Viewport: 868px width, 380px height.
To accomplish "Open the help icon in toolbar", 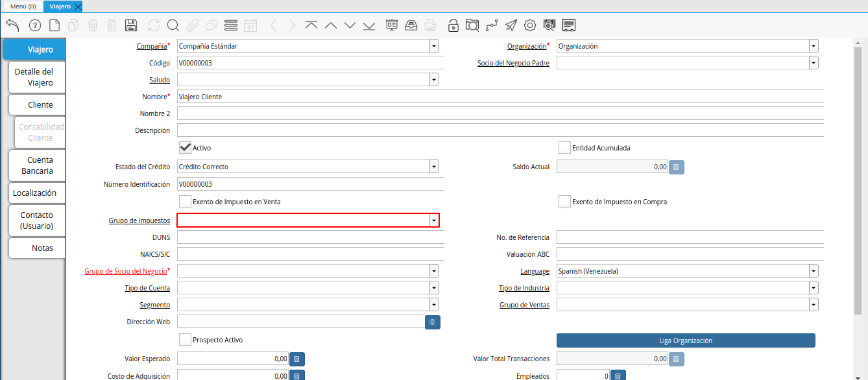I will pos(35,25).
